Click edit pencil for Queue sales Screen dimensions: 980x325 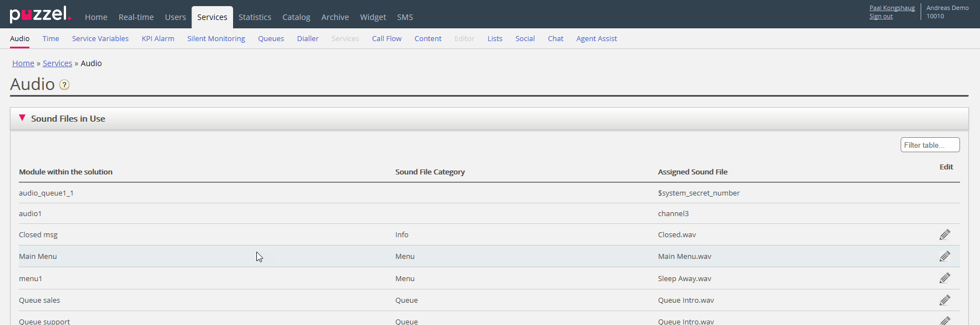point(944,300)
